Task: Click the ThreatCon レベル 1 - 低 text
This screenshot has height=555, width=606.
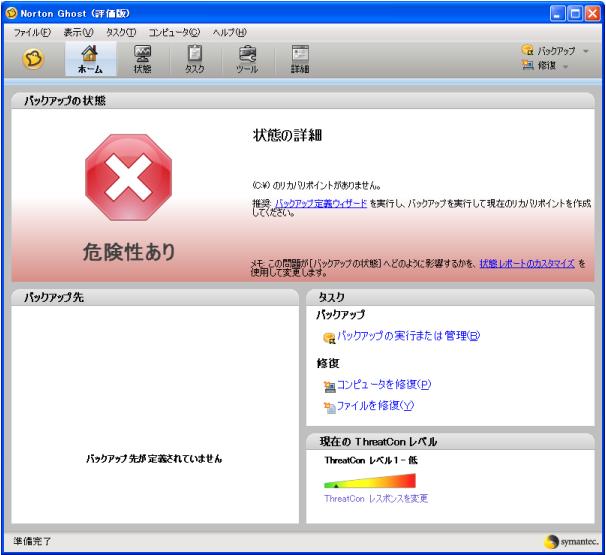Action: 371,460
